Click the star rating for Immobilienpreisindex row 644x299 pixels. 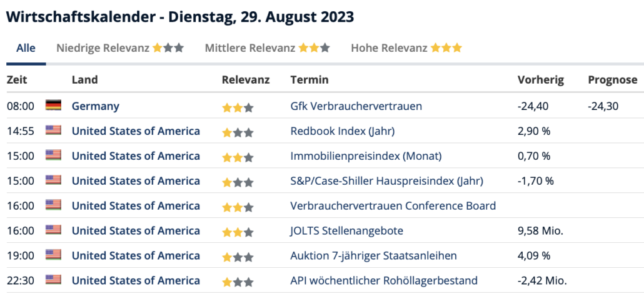click(x=238, y=158)
